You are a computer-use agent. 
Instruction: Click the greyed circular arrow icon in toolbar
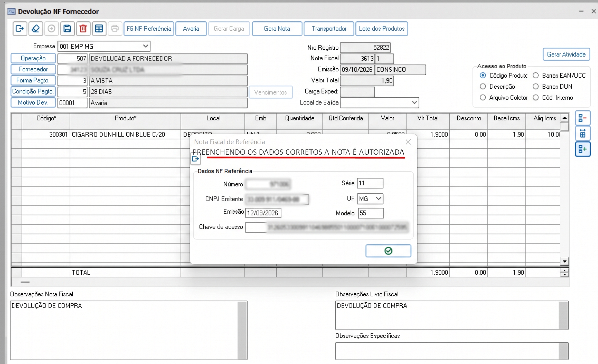[51, 29]
